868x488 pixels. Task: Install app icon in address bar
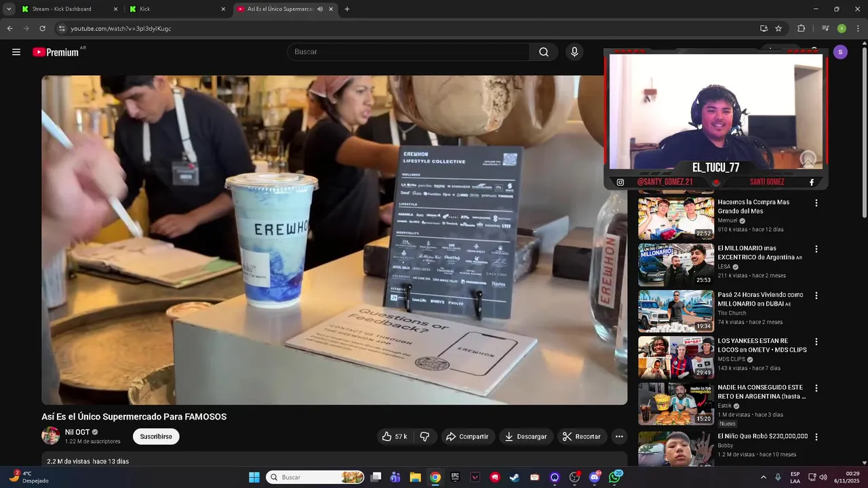[764, 28]
